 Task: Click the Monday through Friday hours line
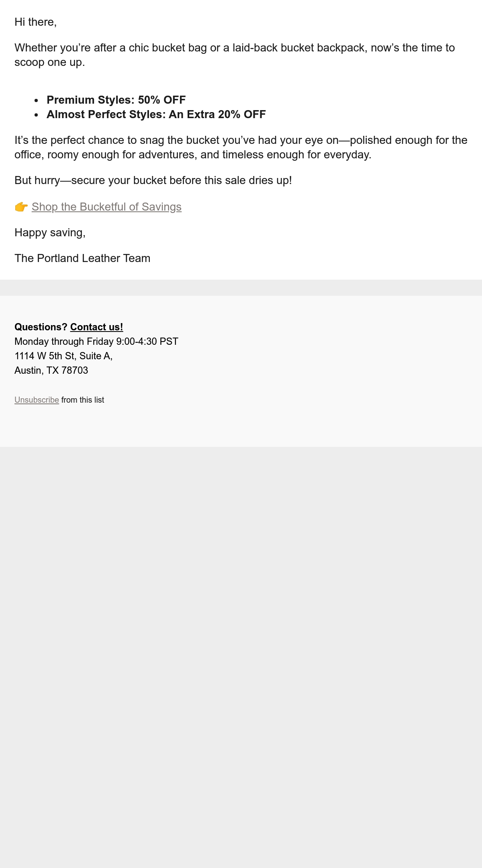click(96, 342)
